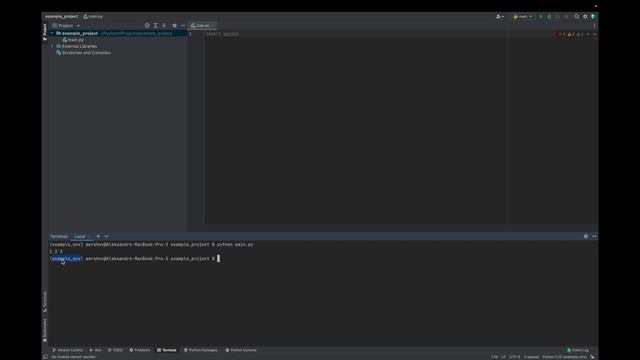Add a new terminal session with plus icon

point(98,236)
